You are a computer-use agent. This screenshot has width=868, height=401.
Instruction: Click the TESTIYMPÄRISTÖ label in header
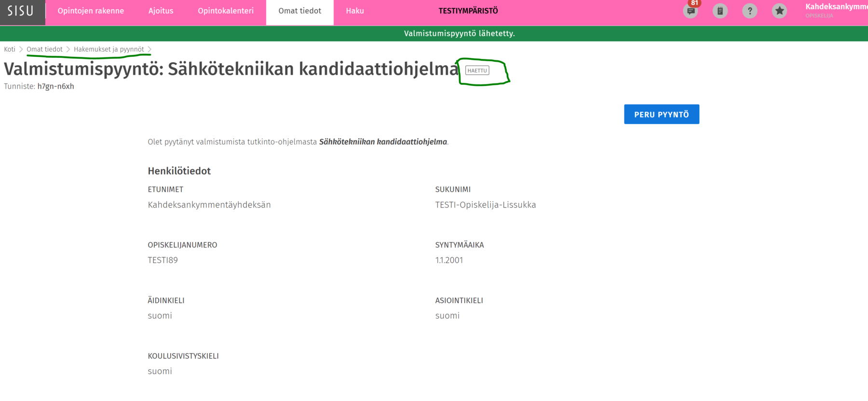pos(468,11)
